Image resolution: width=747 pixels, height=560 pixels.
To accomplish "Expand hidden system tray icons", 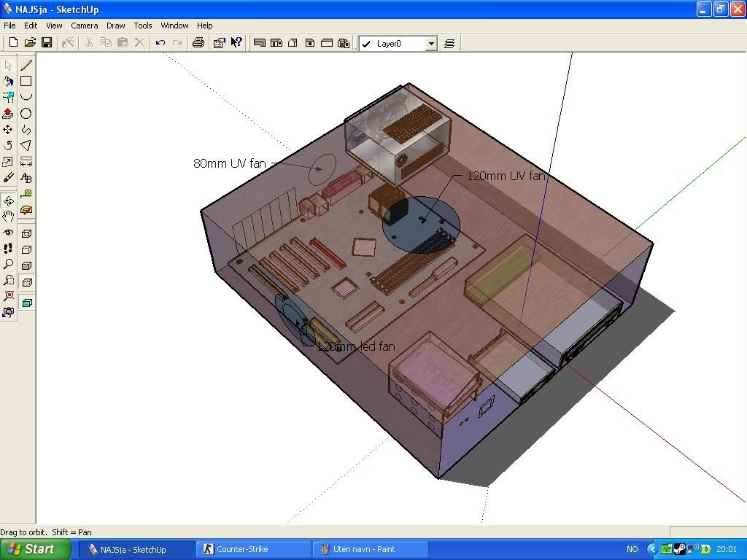I will point(653,550).
